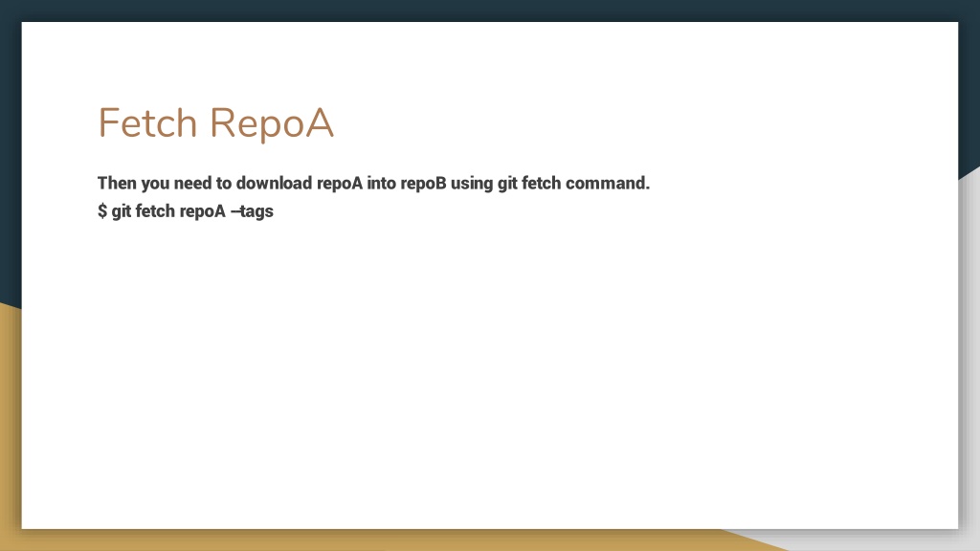Viewport: 980px width, 551px height.
Task: Click the '$ git fetch repoA --tags' command line
Action: [186, 211]
